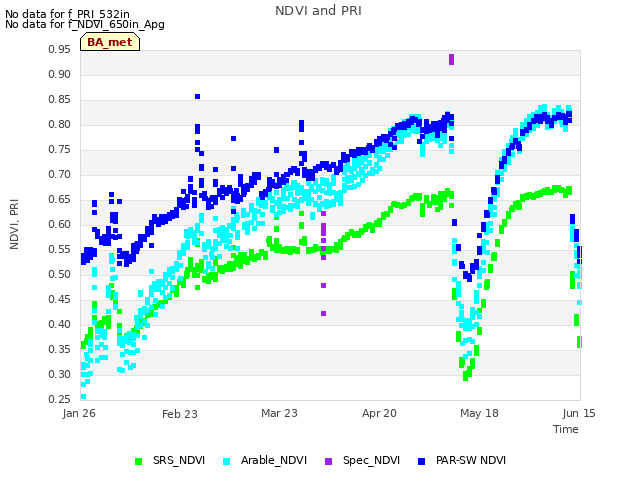This screenshot has height=480, width=640.
Task: Click the 'No data for f_NDVI_650in_Apg' message
Action: pos(85,24)
